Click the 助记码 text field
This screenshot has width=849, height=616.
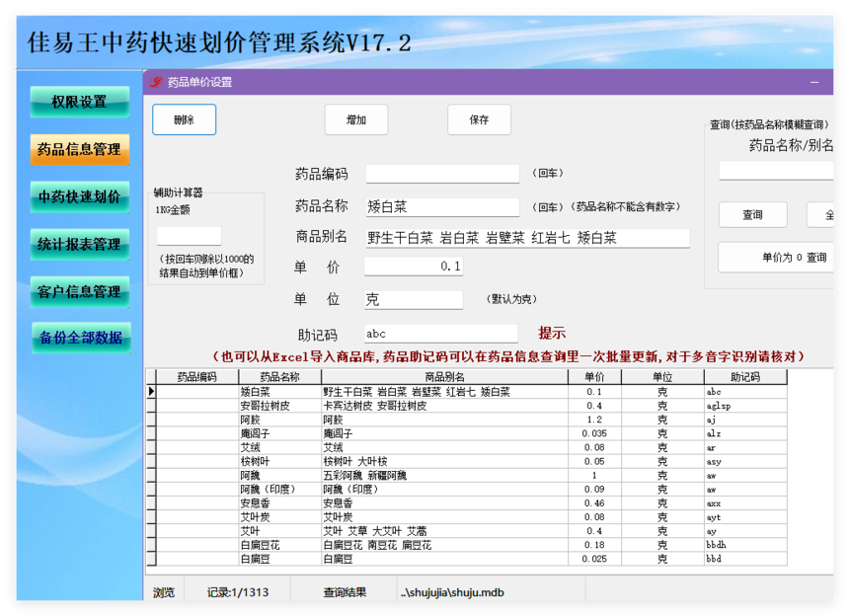click(x=440, y=334)
